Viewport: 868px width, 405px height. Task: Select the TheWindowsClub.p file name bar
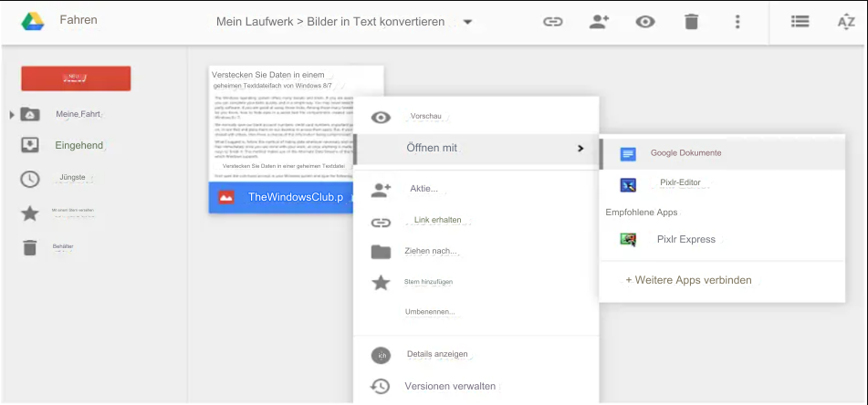tap(281, 198)
